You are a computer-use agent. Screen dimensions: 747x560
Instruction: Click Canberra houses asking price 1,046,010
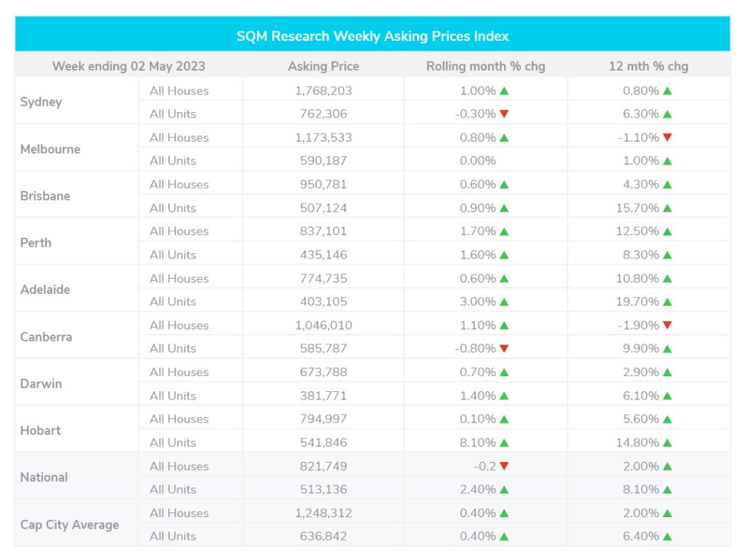coord(324,325)
